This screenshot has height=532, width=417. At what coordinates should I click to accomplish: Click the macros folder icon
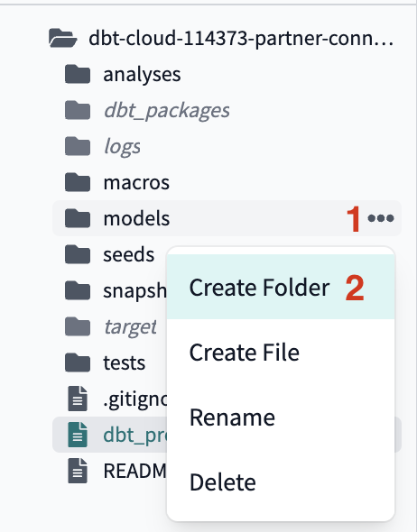(78, 182)
